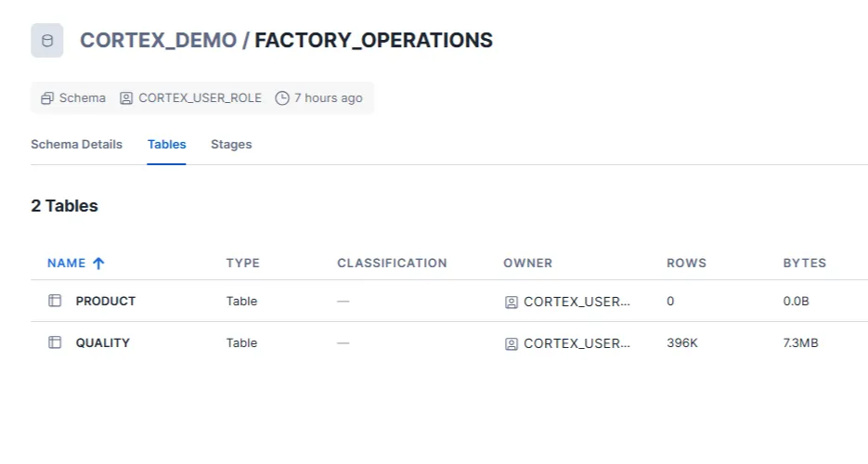Click the schema icon in info bar
Viewport: 868px width, 464px height.
click(47, 97)
